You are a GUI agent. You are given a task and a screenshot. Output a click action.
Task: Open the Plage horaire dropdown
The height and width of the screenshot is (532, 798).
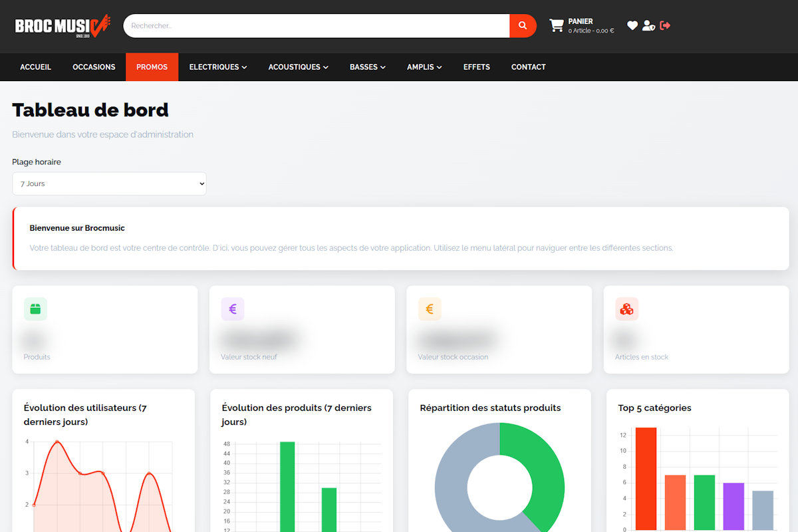pos(109,184)
